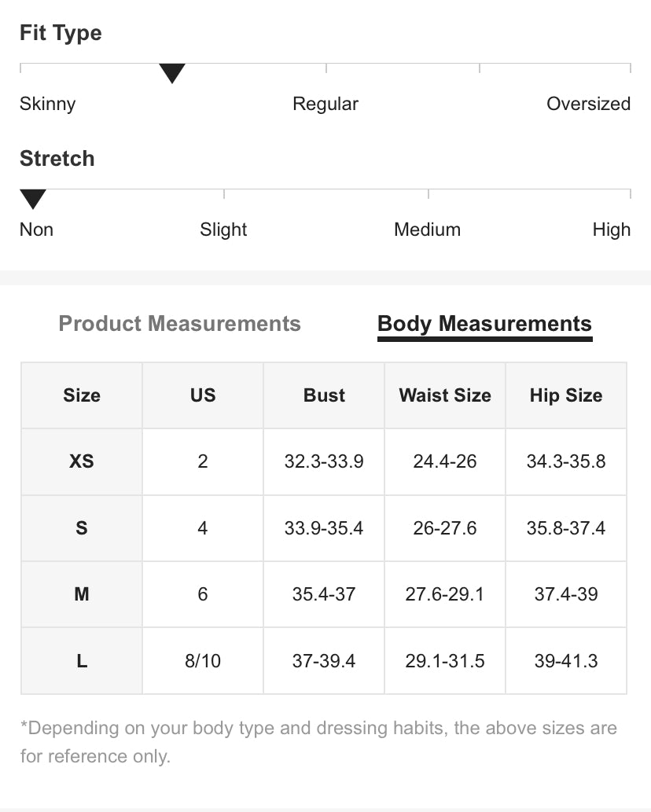
Task: Click the Skinny fit label
Action: [48, 104]
